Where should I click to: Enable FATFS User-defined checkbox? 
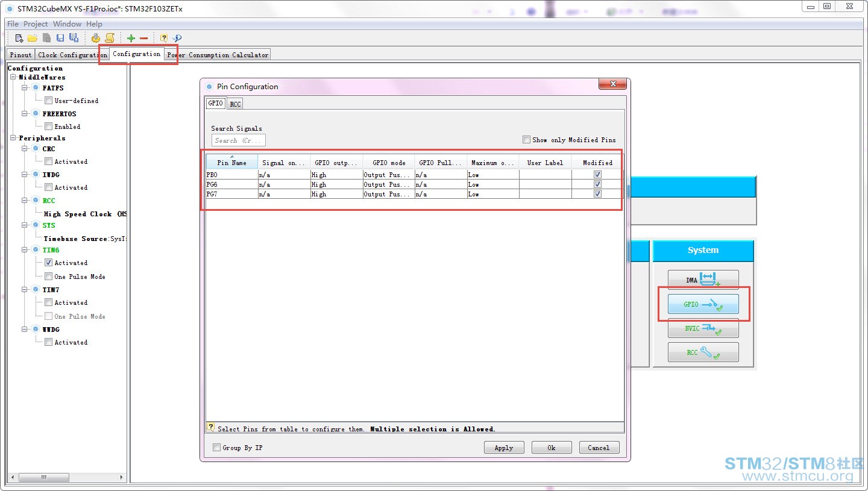(48, 101)
